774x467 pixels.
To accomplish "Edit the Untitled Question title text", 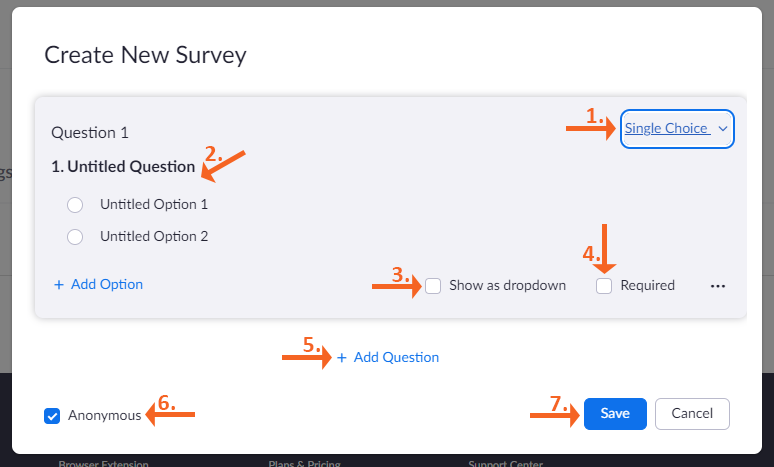I will coord(123,167).
